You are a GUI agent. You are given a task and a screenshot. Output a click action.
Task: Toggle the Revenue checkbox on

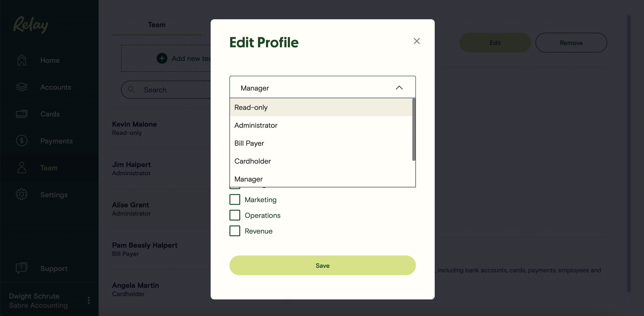(x=235, y=231)
